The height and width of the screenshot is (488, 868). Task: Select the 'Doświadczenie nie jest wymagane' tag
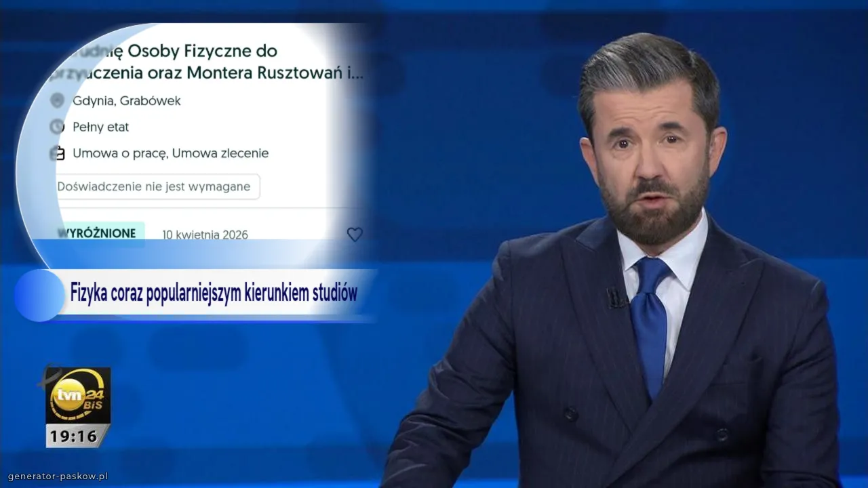(154, 186)
